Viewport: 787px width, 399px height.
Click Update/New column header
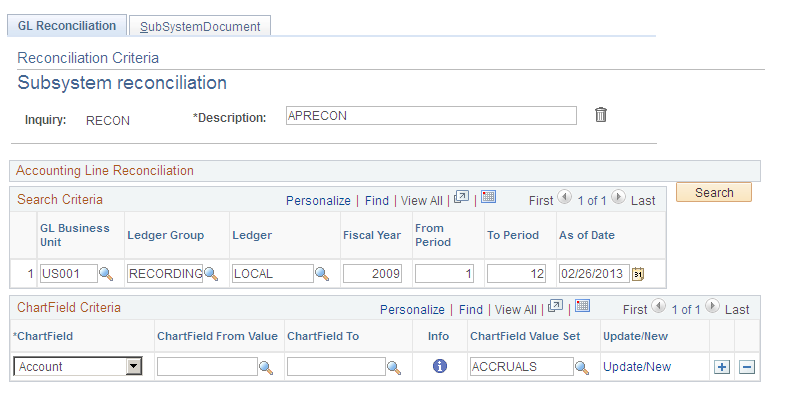(635, 336)
